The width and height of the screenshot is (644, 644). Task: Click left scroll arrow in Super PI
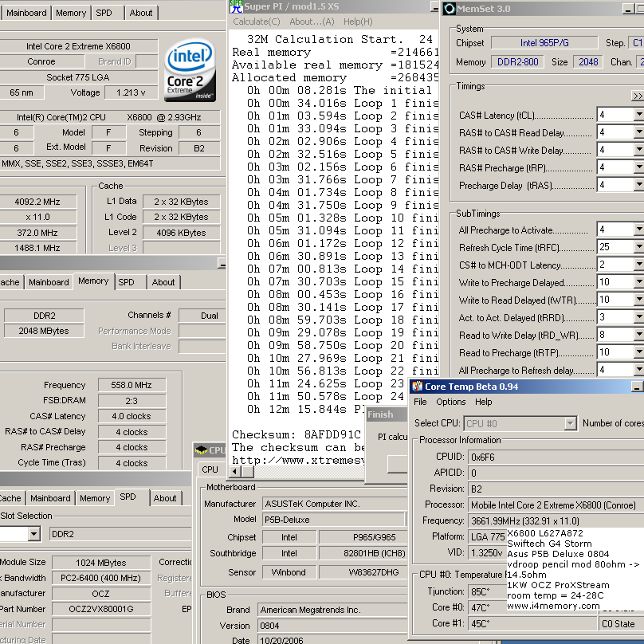coord(234,472)
